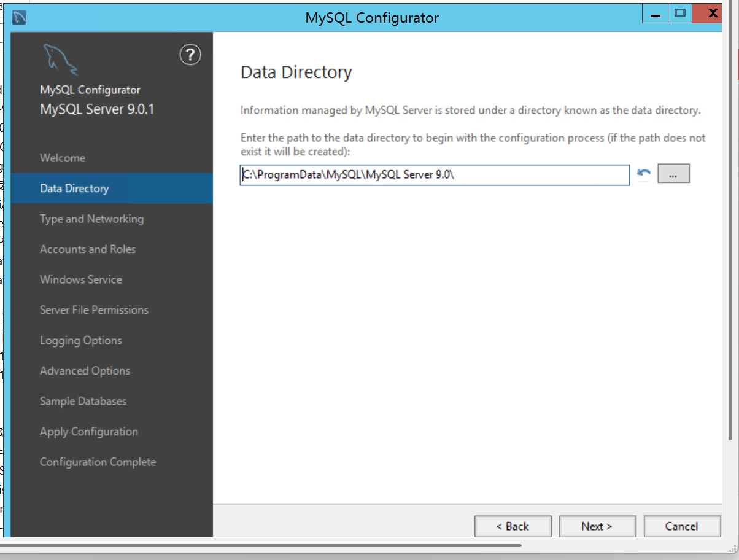739x560 pixels.
Task: Select the Data Directory step
Action: 112,189
